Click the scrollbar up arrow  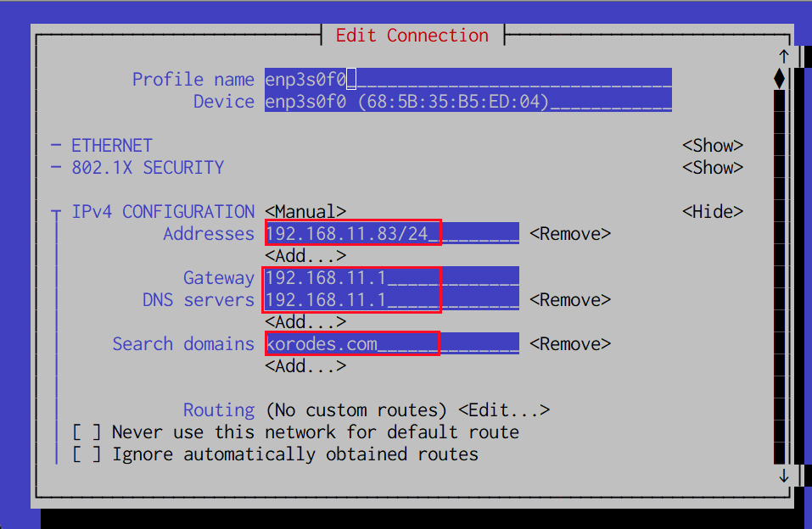783,56
